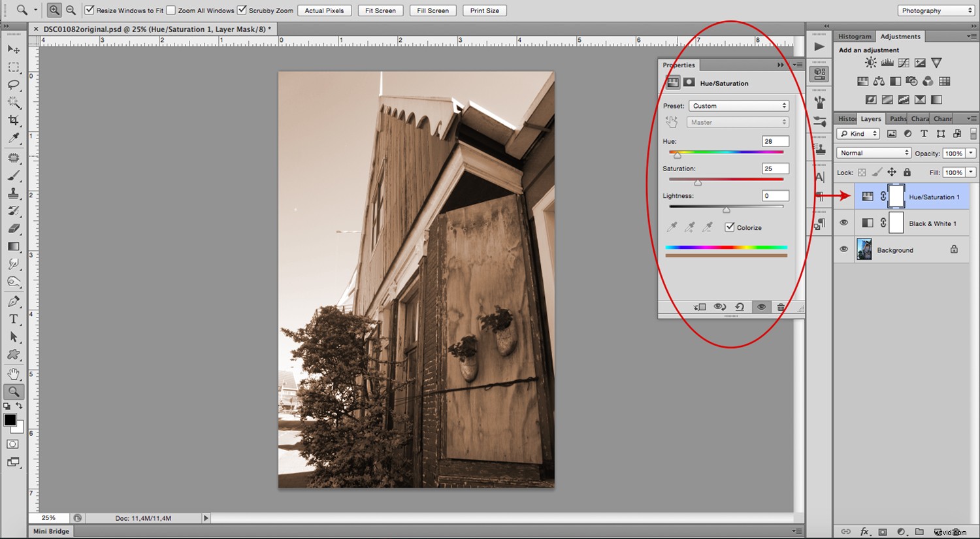Screen dimensions: 980x539
Task: Add a Photo Filter adjustment
Action: 912,81
